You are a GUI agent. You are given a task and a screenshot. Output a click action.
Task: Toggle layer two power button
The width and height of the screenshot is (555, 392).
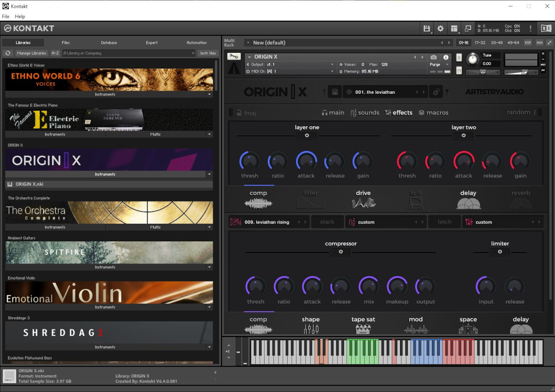pos(463,135)
